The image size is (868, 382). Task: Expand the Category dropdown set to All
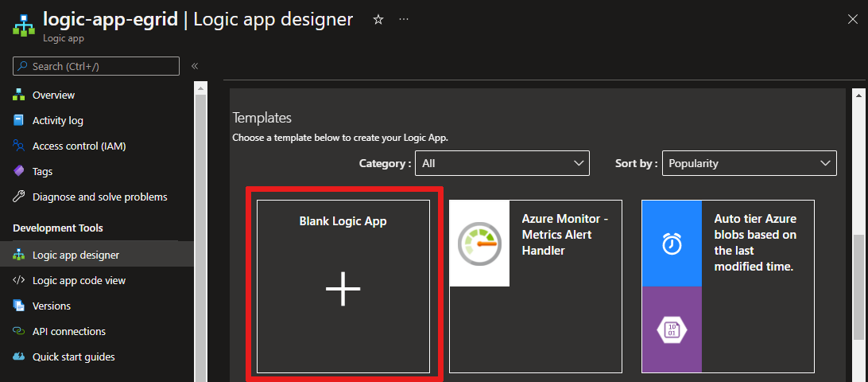coord(502,164)
